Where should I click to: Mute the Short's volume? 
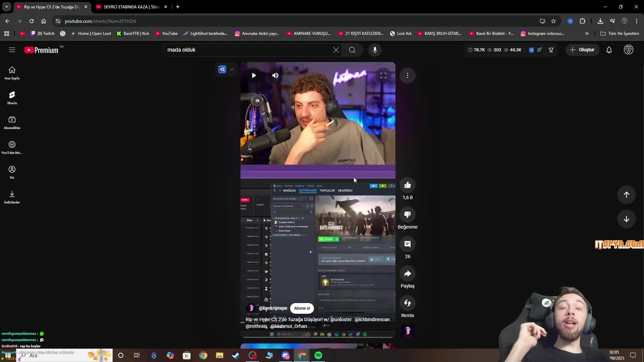275,75
